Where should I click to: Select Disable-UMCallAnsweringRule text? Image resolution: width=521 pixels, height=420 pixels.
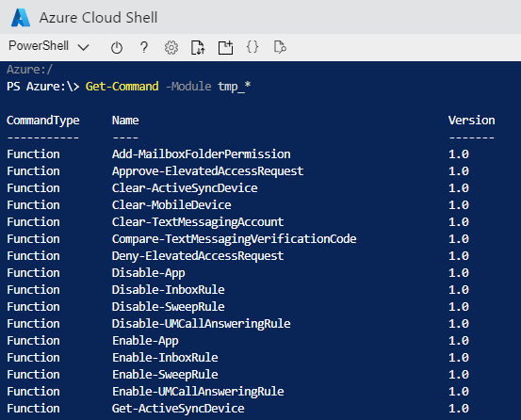point(201,324)
